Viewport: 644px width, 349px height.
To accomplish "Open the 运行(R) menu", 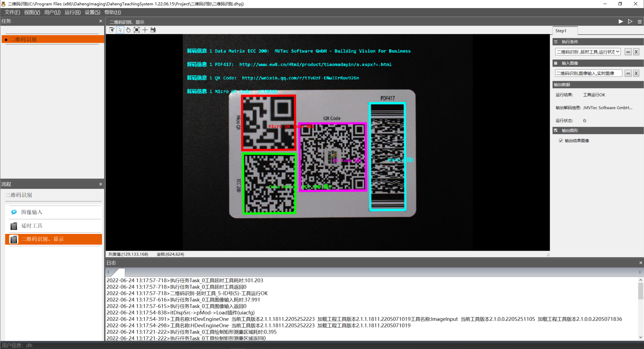I will coord(72,12).
